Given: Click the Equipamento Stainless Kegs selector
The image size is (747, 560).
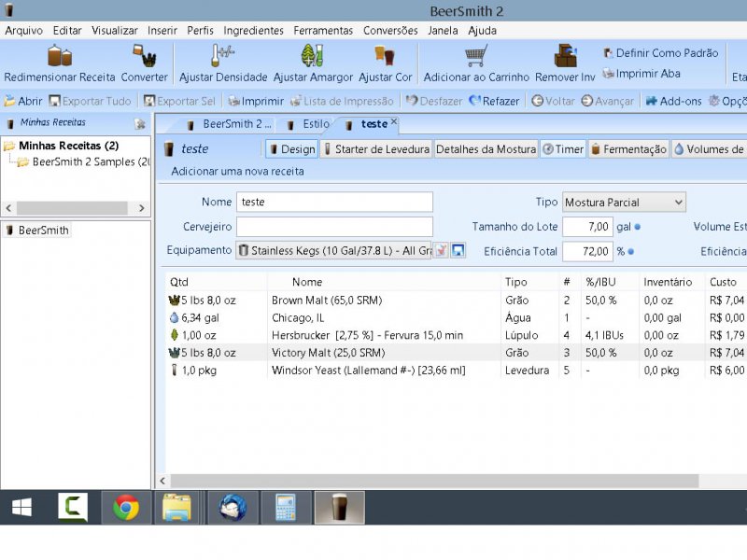Looking at the screenshot, I should click(x=333, y=250).
